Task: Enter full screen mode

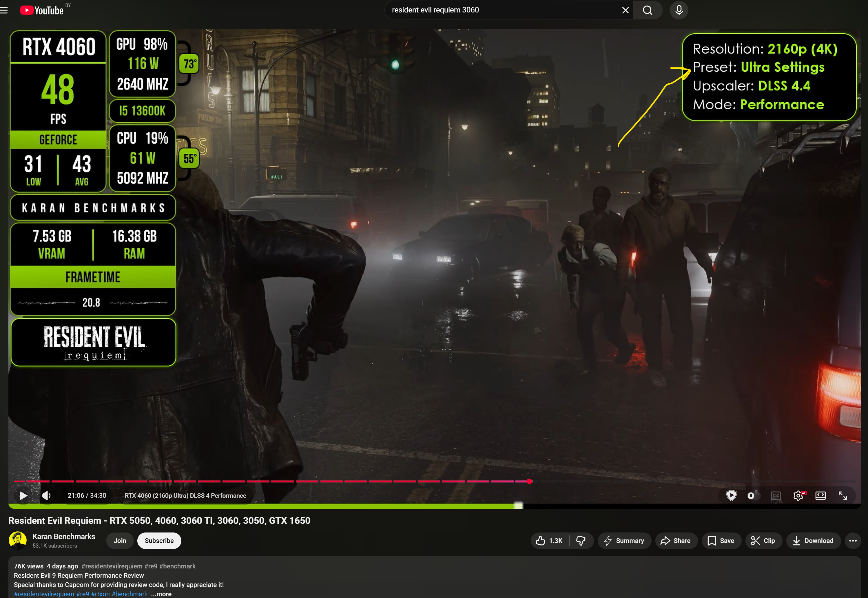Action: 843,495
